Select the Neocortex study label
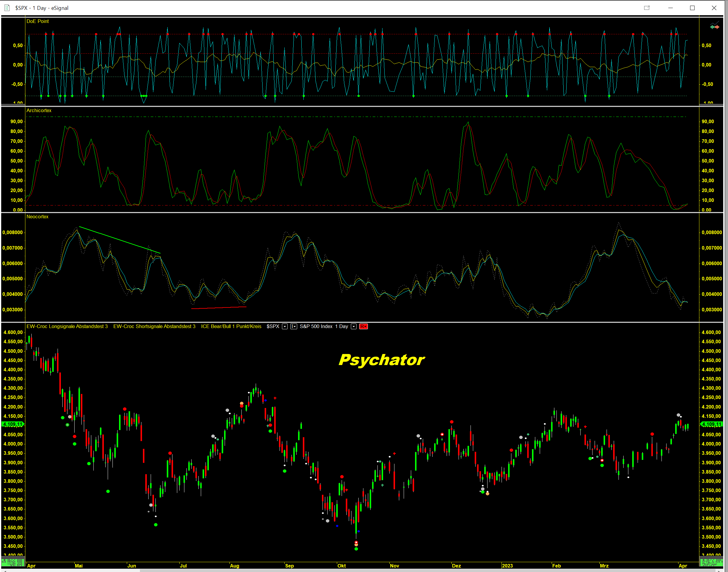Image resolution: width=728 pixels, height=572 pixels. [x=38, y=217]
